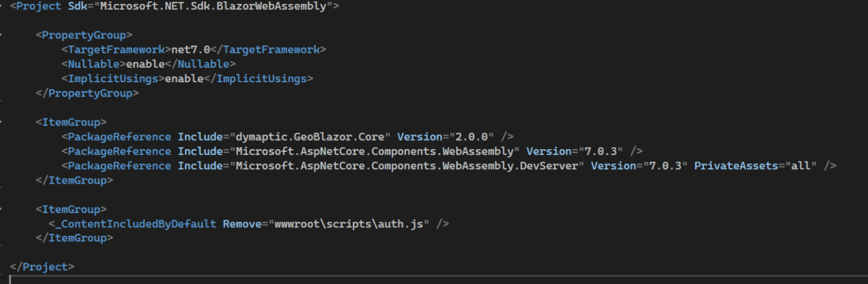Click "7.0.3" version on the WebAssembly line without DevServer
The height and width of the screenshot is (284, 868).
coord(601,151)
